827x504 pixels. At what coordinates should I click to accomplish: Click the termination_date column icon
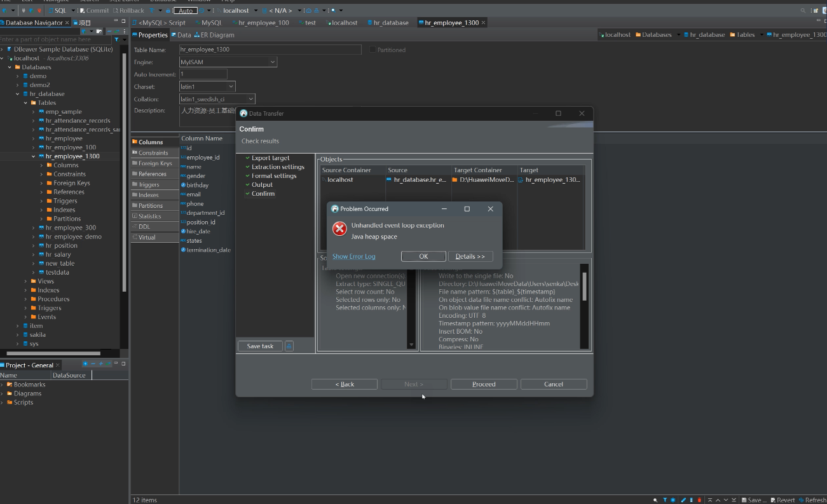click(x=183, y=250)
